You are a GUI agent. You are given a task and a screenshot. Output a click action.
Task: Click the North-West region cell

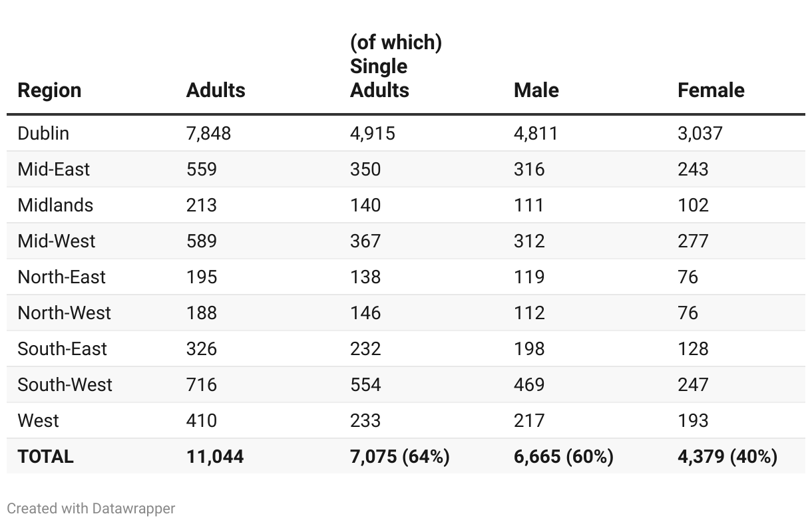click(65, 313)
